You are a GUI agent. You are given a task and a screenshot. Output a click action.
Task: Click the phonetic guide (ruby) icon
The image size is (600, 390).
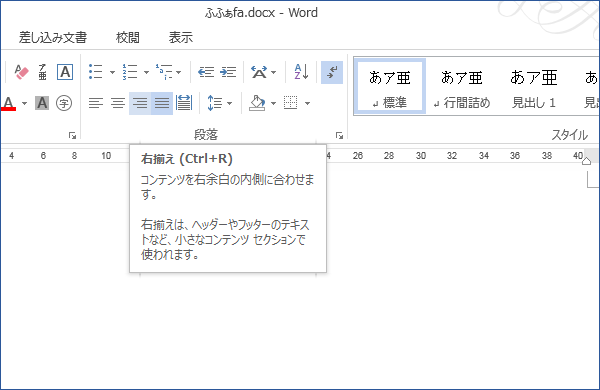point(42,72)
